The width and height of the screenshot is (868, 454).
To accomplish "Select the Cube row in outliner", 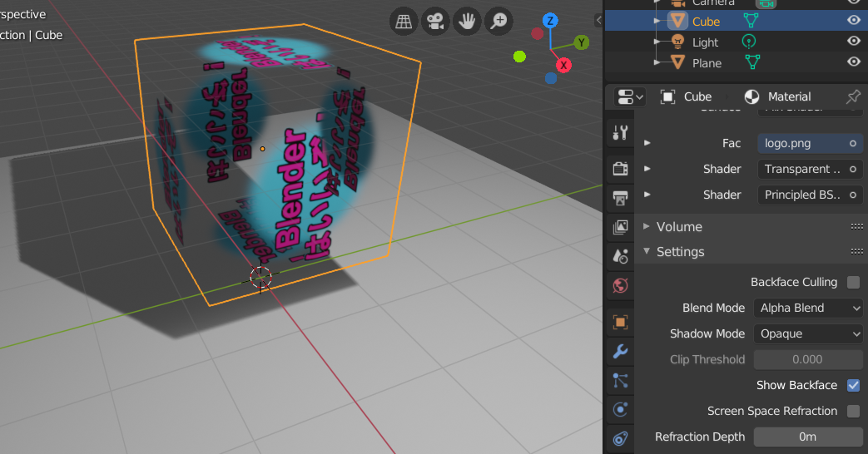I will 737,21.
